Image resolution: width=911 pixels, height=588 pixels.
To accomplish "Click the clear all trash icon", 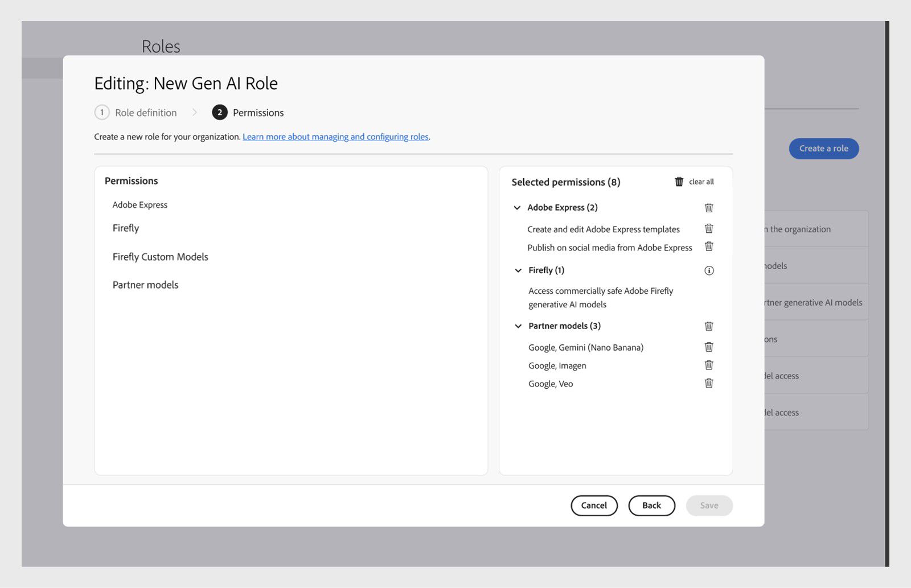I will [x=679, y=181].
